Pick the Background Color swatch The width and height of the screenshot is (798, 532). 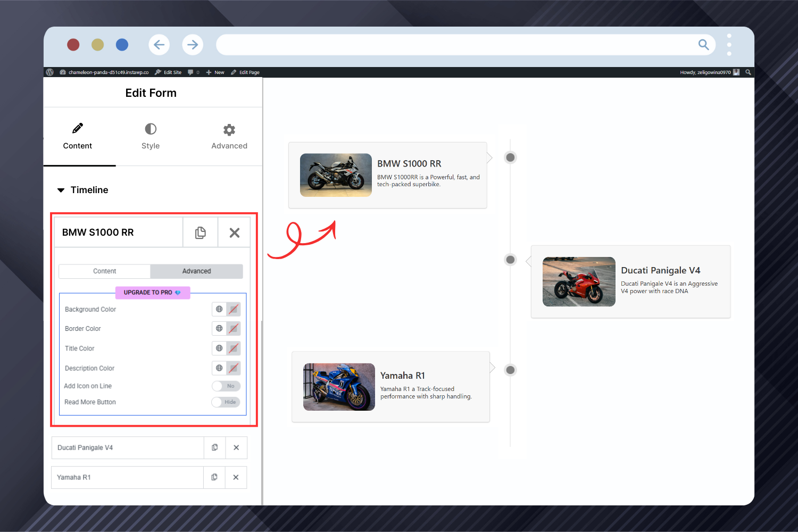[234, 309]
